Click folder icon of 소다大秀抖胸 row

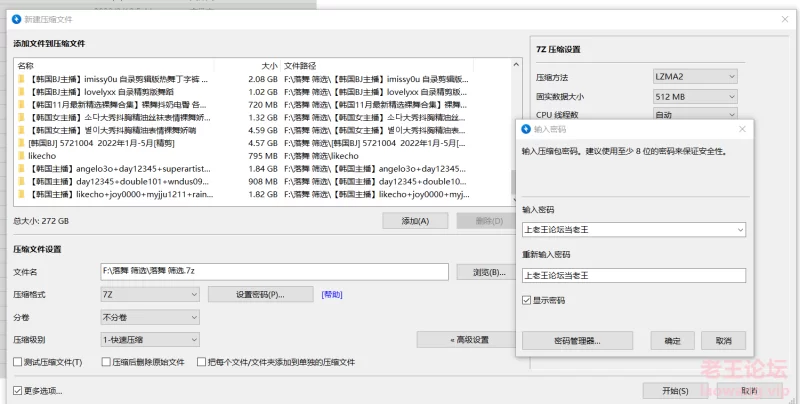(21, 117)
